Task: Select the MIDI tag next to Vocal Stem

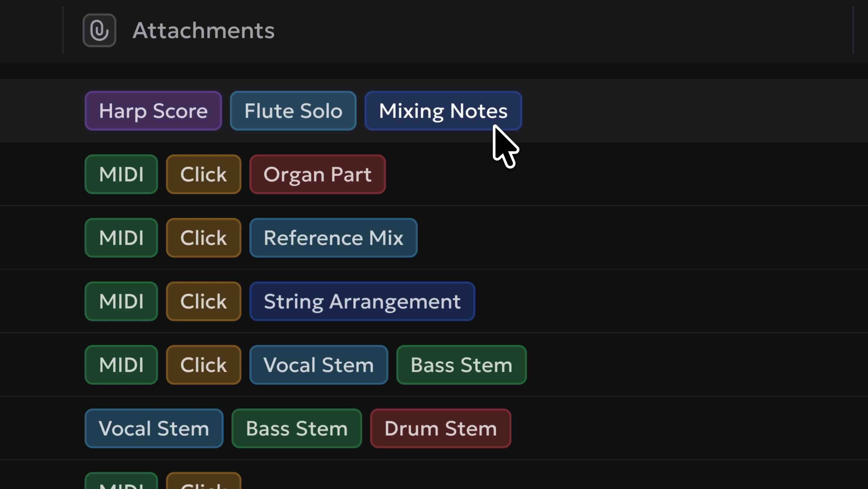Action: (x=121, y=365)
